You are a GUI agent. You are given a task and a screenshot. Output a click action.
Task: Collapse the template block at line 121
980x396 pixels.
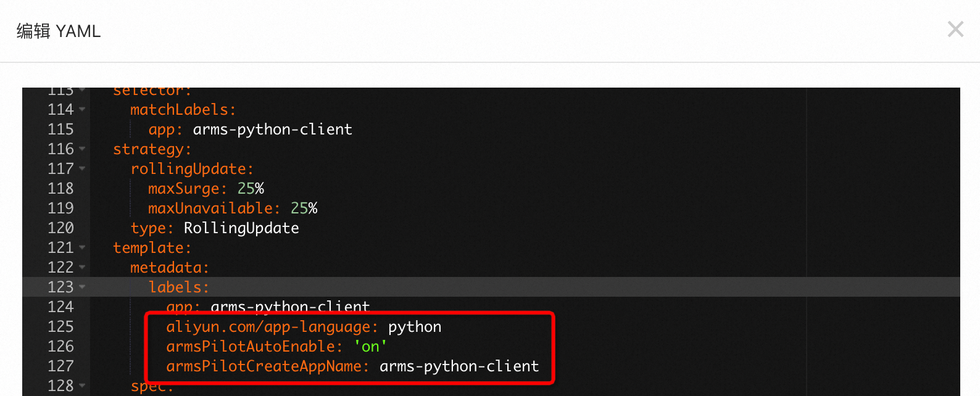click(x=82, y=248)
